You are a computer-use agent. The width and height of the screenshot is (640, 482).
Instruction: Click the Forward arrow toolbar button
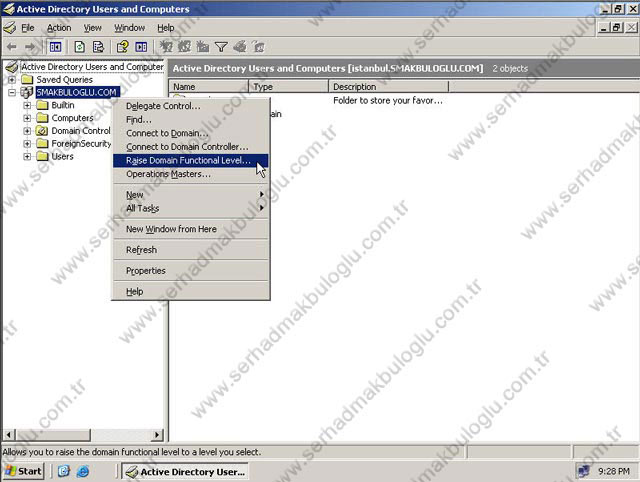tap(31, 47)
